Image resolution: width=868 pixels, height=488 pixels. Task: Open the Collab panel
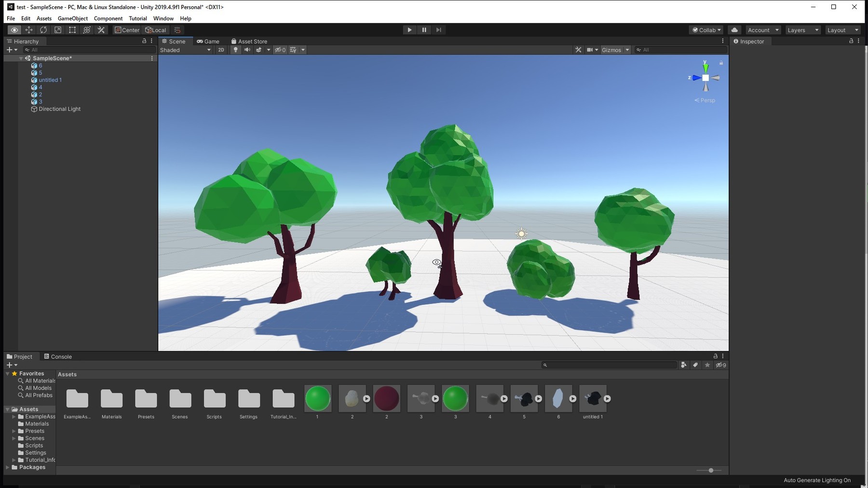pos(706,29)
